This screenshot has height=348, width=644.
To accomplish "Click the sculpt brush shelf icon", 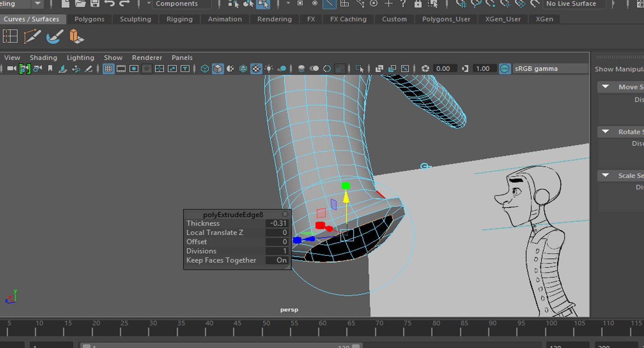I will click(x=54, y=37).
